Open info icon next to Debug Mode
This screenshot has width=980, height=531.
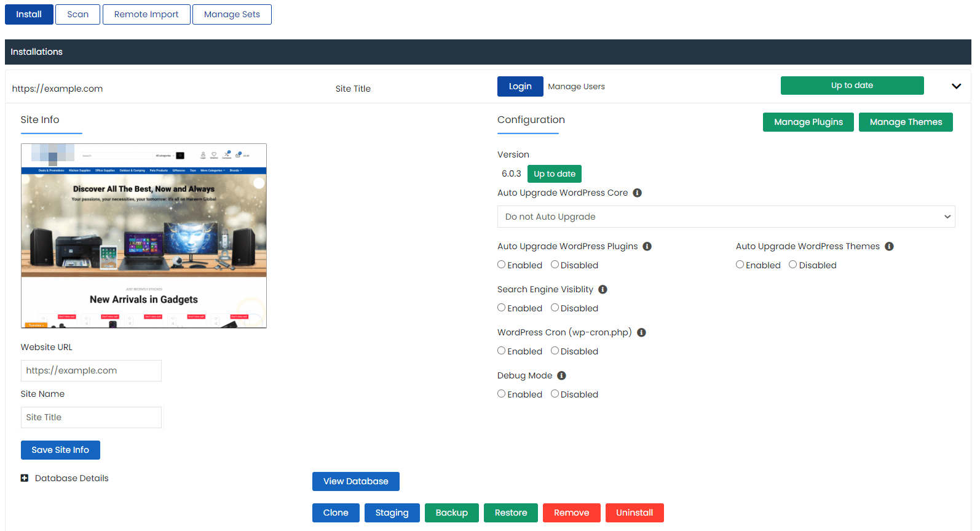click(x=562, y=375)
